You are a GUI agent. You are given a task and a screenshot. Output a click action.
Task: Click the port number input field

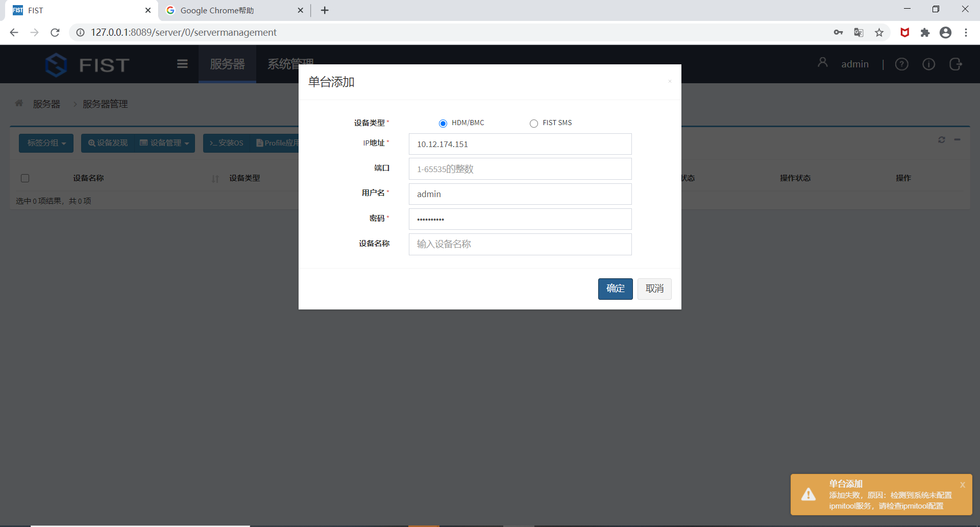(520, 169)
